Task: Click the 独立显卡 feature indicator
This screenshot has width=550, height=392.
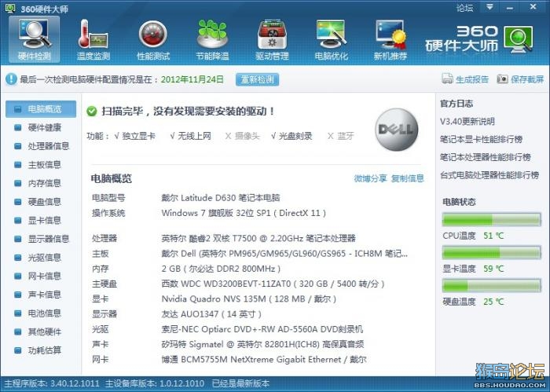Action: coord(135,136)
